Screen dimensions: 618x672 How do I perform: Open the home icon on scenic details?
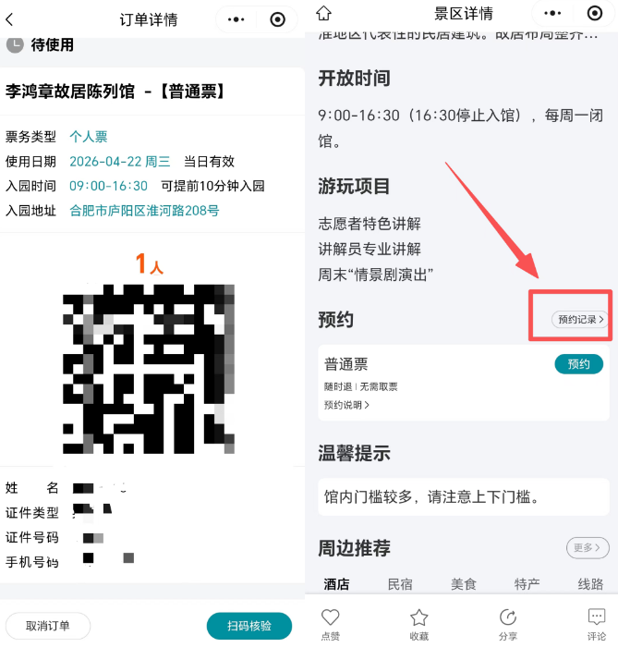(x=323, y=13)
